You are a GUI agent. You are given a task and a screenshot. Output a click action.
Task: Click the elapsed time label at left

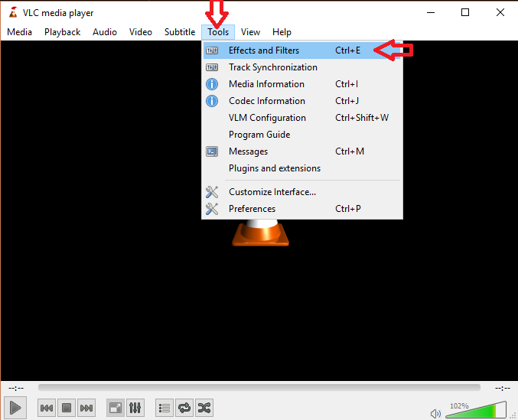click(16, 389)
